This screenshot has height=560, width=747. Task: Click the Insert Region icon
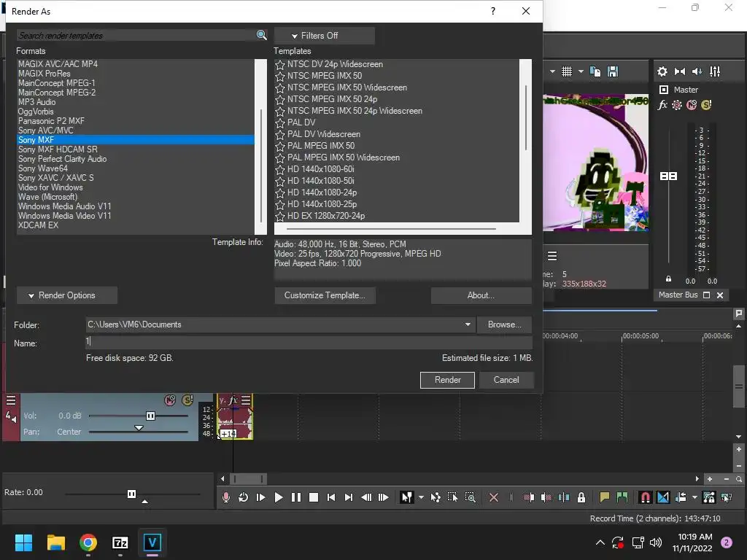(622, 497)
